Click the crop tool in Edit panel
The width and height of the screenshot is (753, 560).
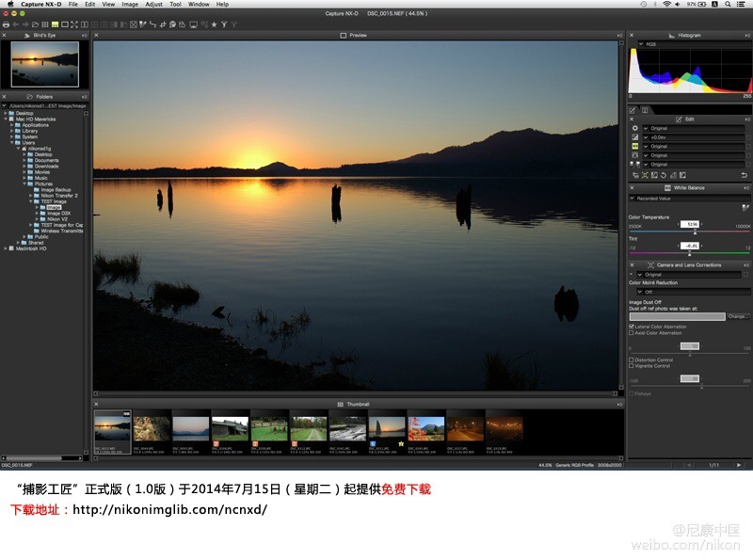coord(643,175)
